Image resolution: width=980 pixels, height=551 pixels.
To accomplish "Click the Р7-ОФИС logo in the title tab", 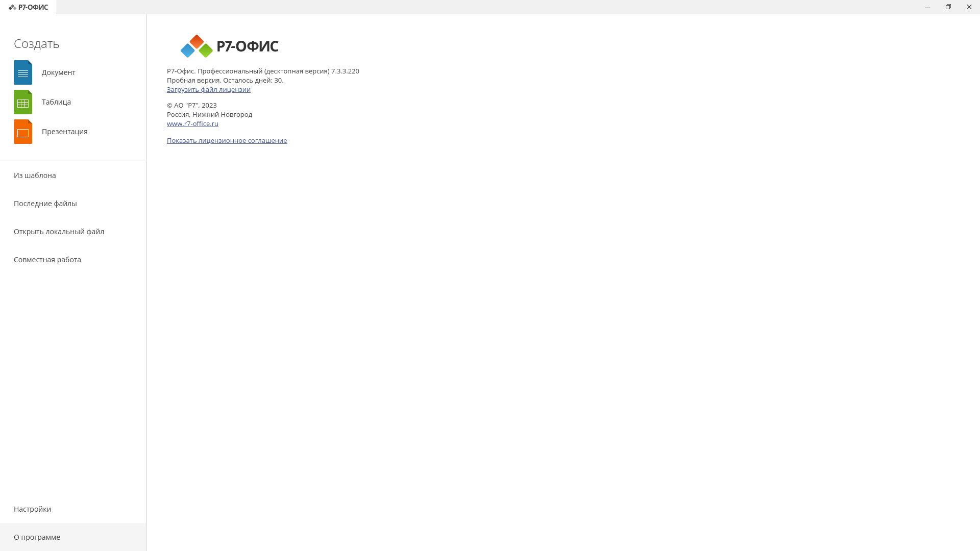I will click(x=28, y=7).
